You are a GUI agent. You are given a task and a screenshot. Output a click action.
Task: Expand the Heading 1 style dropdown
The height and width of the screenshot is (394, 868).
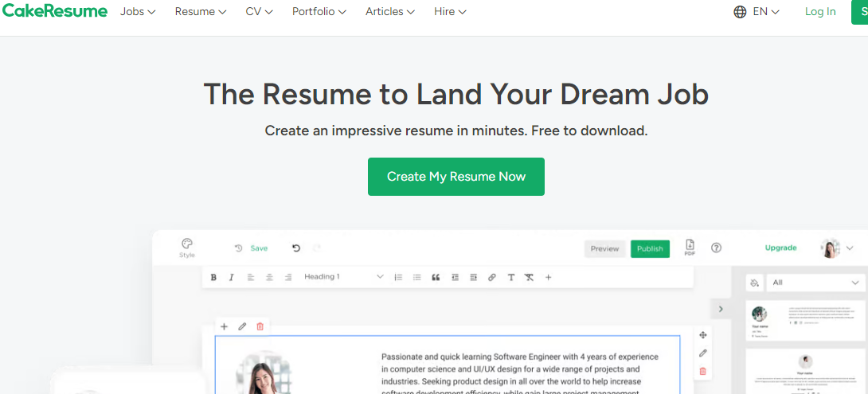tap(343, 277)
